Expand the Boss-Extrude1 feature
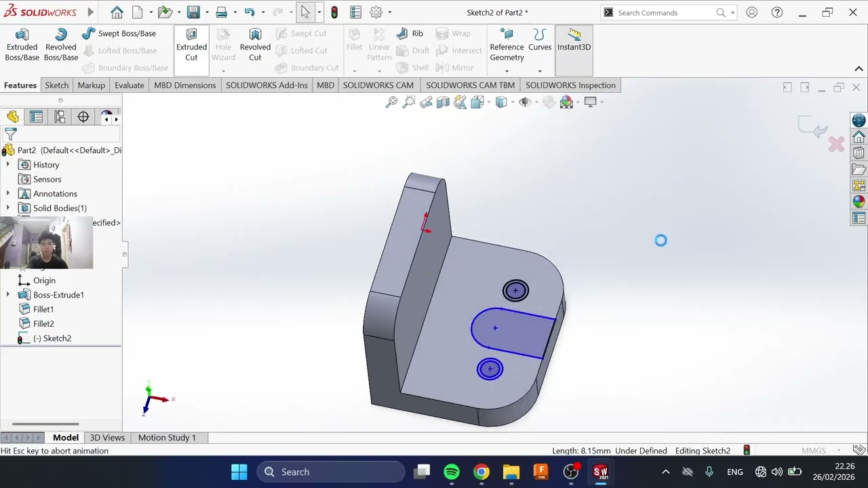The height and width of the screenshot is (488, 868). (8, 295)
